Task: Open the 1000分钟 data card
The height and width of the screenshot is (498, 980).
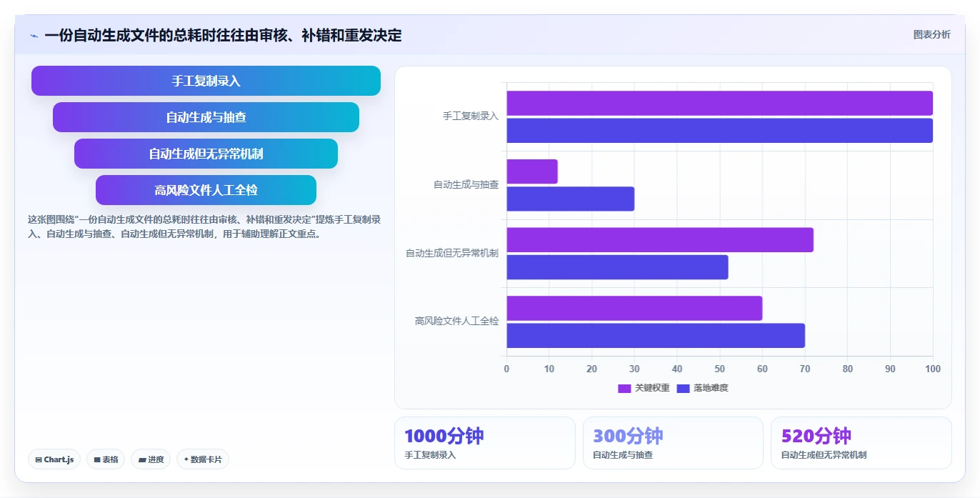Action: (x=484, y=443)
